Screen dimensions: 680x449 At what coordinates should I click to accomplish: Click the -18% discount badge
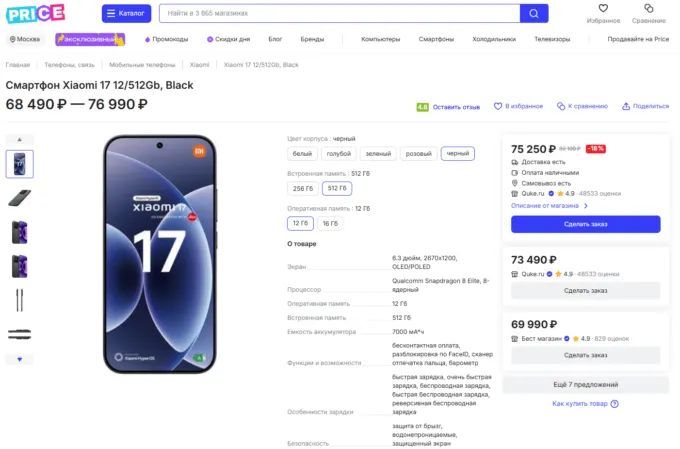[595, 149]
